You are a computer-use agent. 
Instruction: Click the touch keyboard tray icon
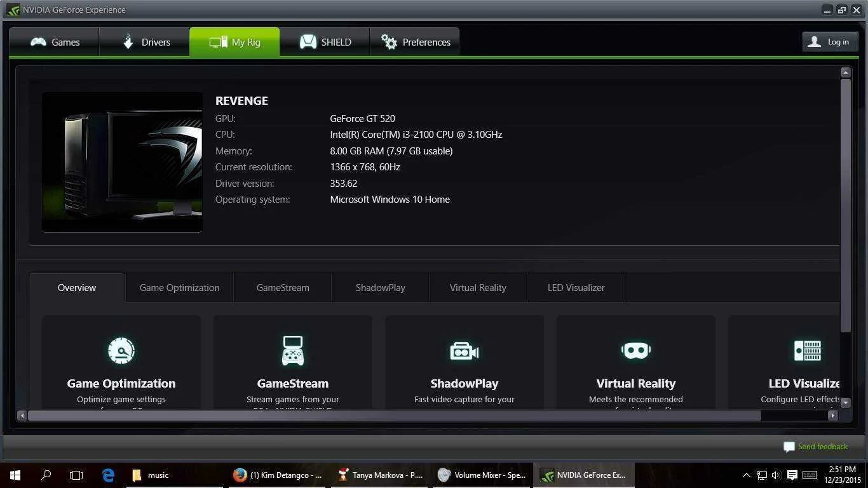[810, 475]
